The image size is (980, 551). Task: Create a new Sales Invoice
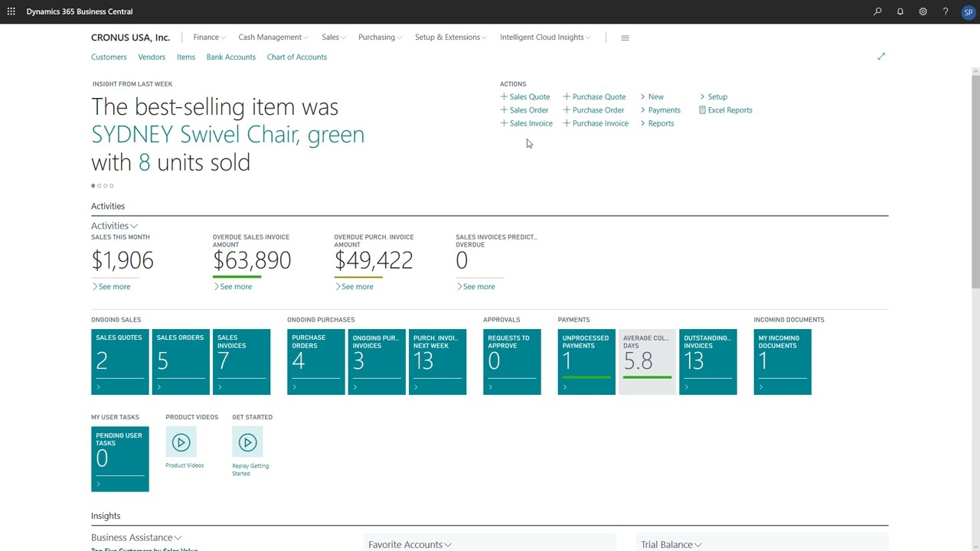pos(527,123)
